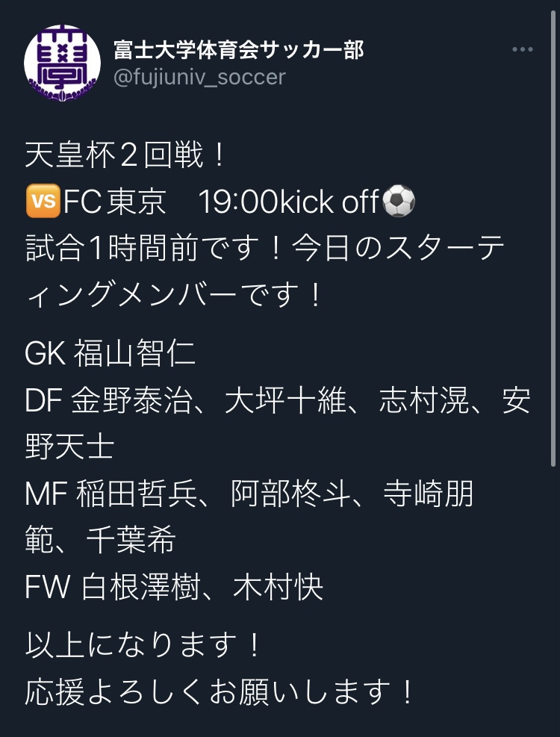Screen dimensions: 560x737
Task: Click the orange VS emoji icon
Action: pyautogui.click(x=43, y=201)
